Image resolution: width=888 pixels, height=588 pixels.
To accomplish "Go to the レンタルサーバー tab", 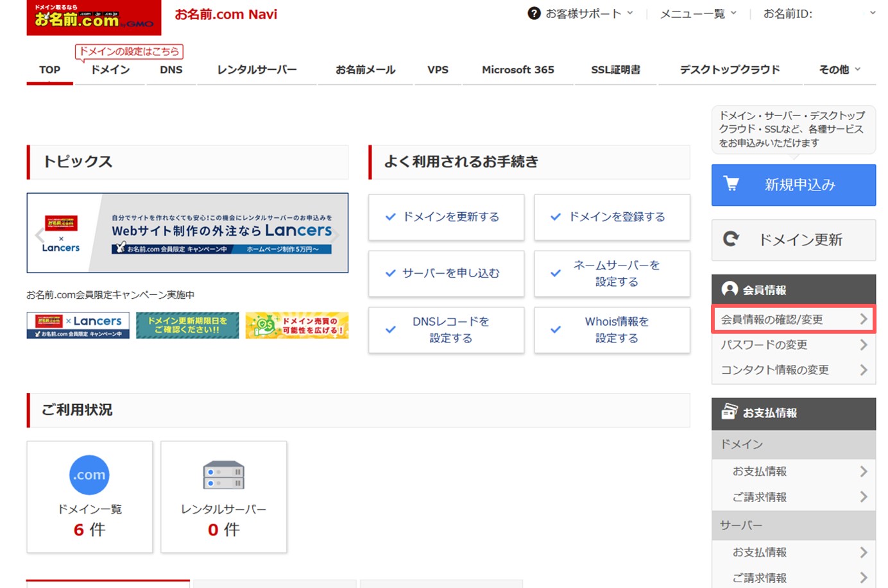I will 257,70.
